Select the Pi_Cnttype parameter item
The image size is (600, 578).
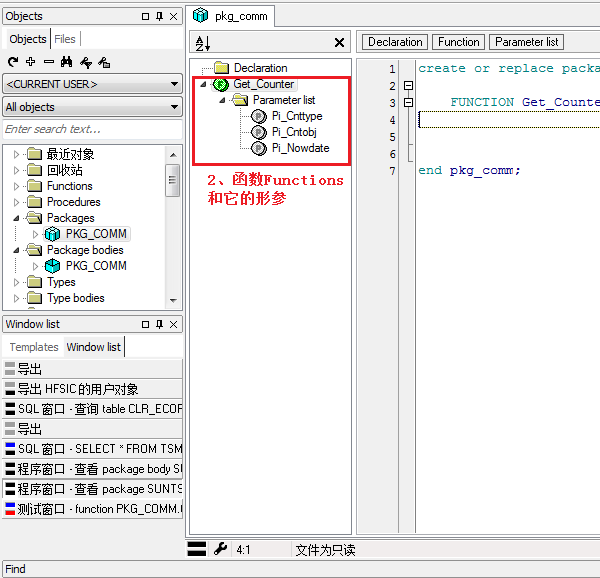point(296,116)
